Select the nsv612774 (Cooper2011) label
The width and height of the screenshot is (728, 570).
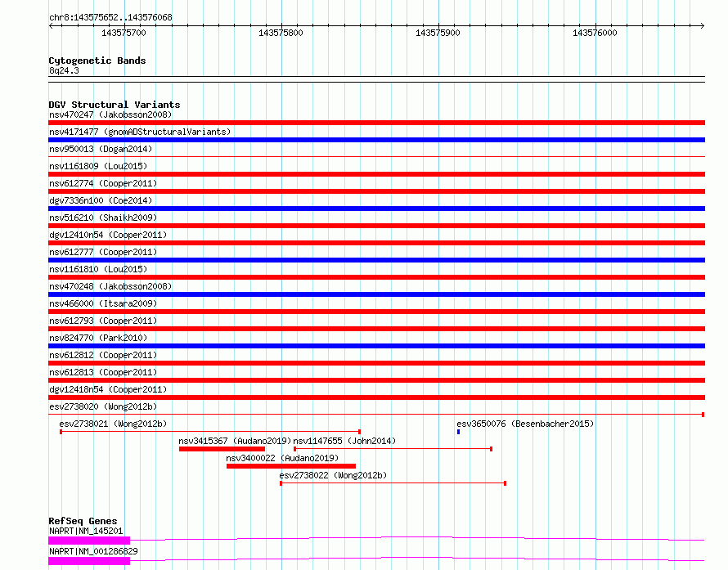click(103, 183)
